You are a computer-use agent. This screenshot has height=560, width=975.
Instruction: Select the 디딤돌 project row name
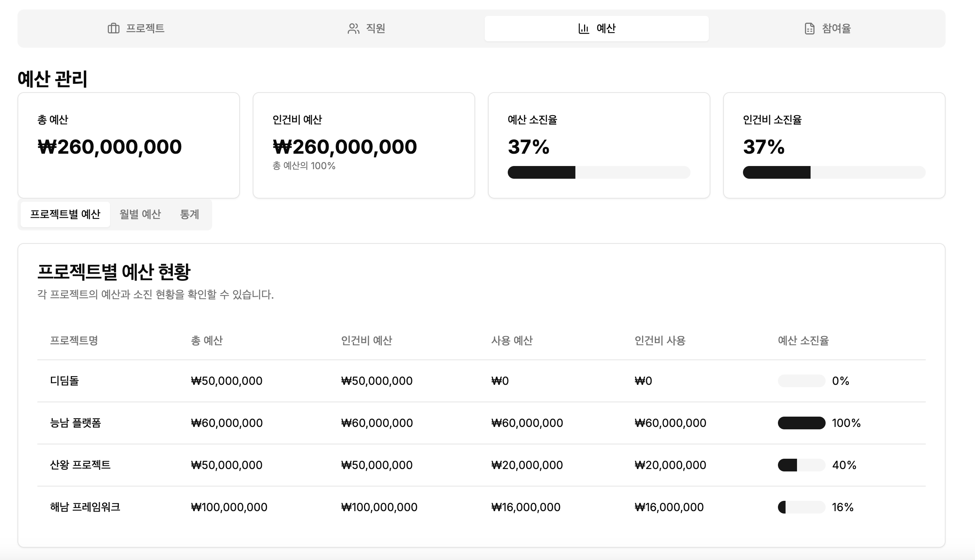pos(64,381)
